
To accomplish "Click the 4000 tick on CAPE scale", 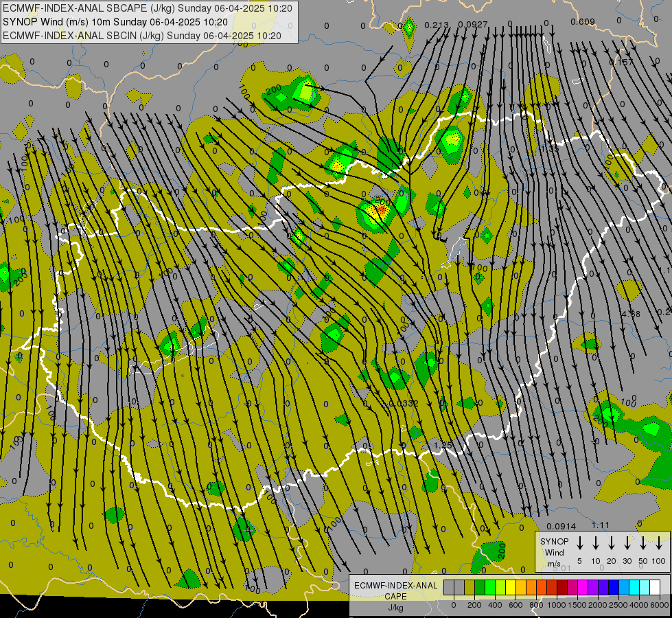I will click(x=639, y=605).
